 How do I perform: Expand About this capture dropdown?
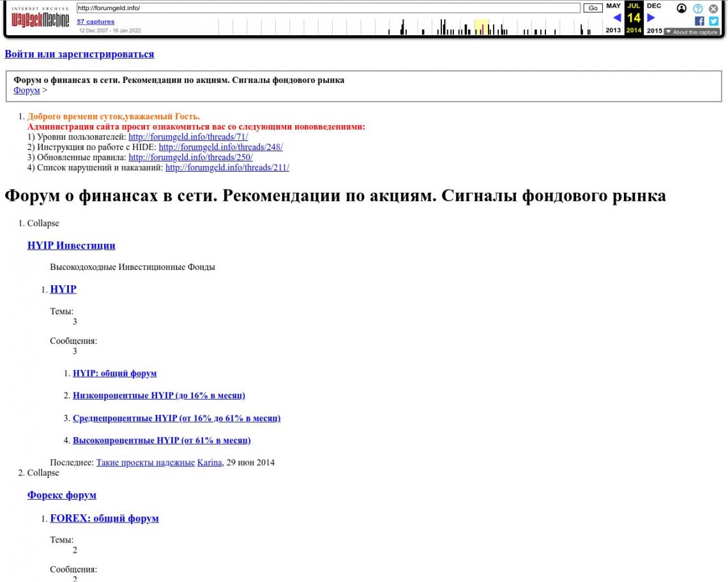point(691,32)
